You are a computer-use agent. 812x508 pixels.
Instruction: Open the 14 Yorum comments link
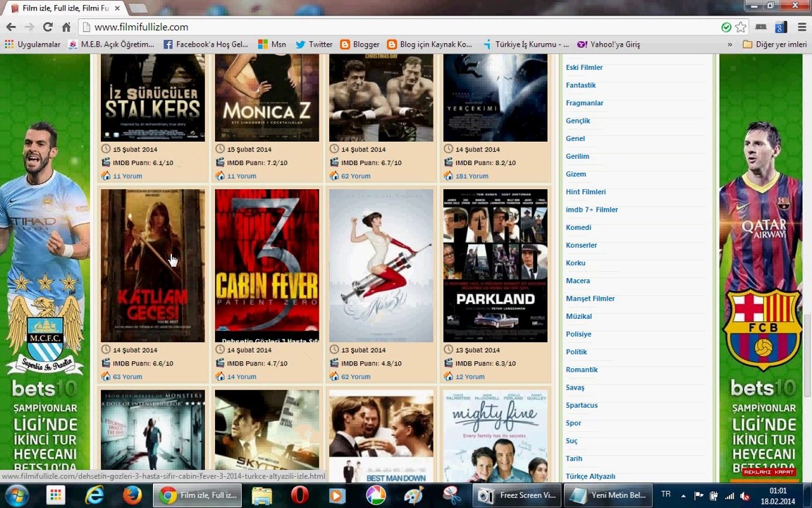coord(241,377)
